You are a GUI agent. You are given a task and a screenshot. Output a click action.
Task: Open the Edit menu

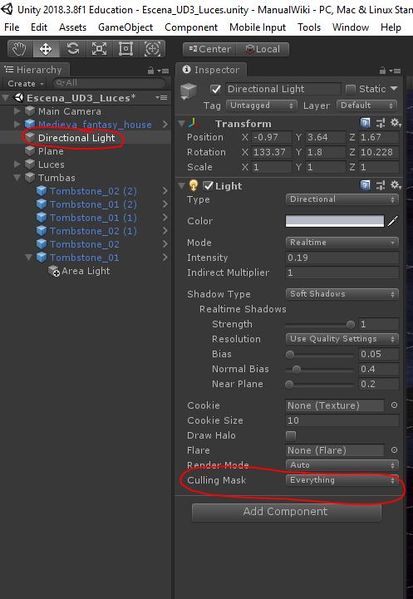click(x=39, y=28)
